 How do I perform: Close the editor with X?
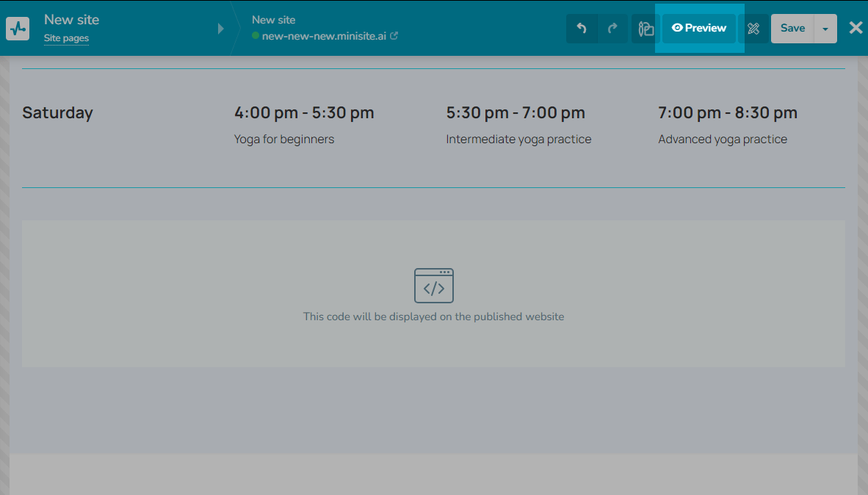856,28
